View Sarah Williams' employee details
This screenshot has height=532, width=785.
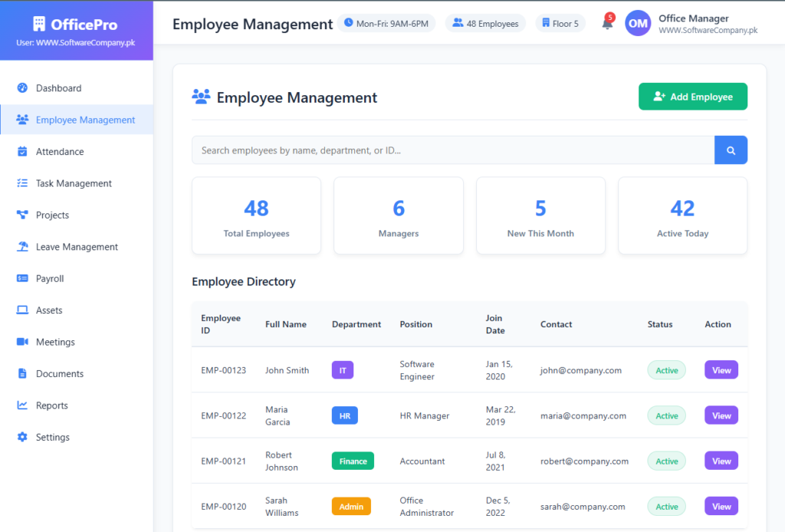pyautogui.click(x=721, y=507)
